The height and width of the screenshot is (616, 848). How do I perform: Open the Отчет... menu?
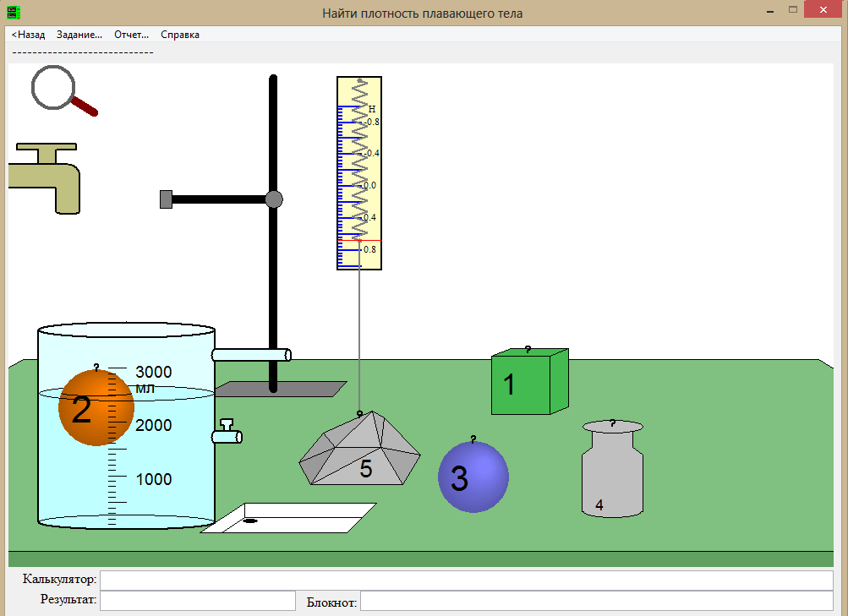coord(131,35)
